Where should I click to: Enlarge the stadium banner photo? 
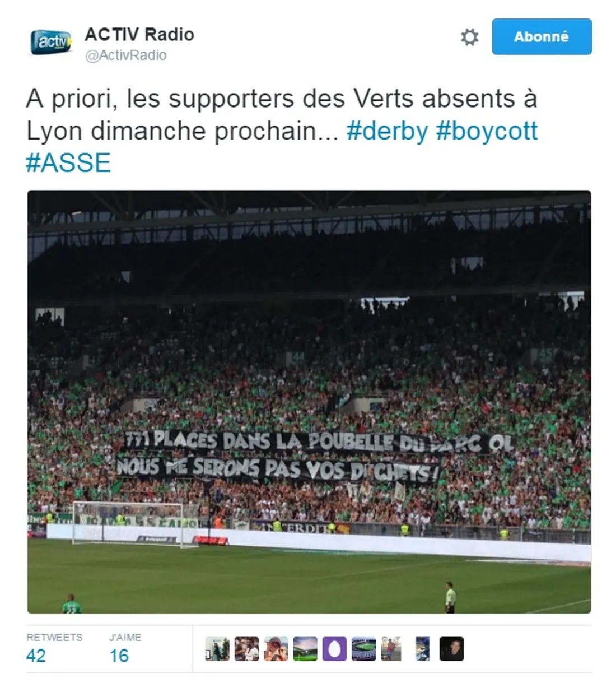coord(309,402)
